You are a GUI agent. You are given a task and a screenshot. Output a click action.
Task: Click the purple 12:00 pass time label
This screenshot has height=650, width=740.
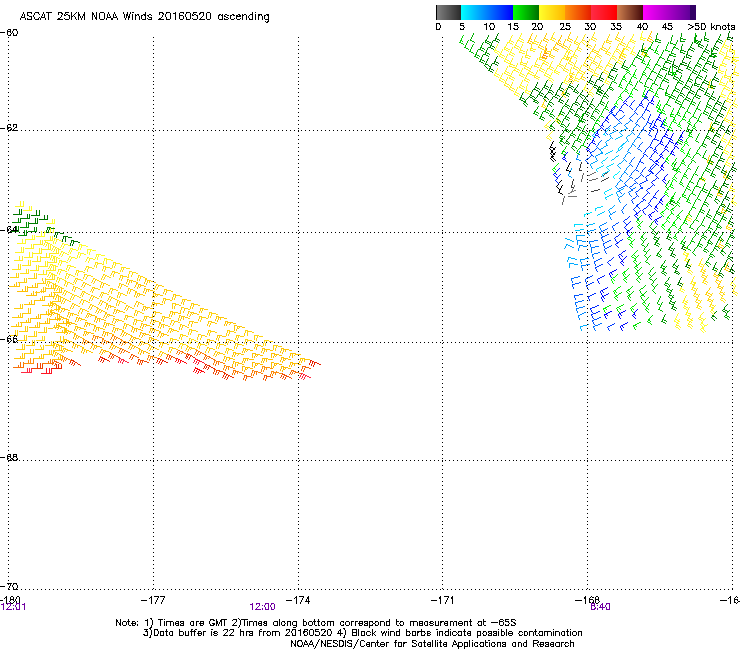click(262, 607)
